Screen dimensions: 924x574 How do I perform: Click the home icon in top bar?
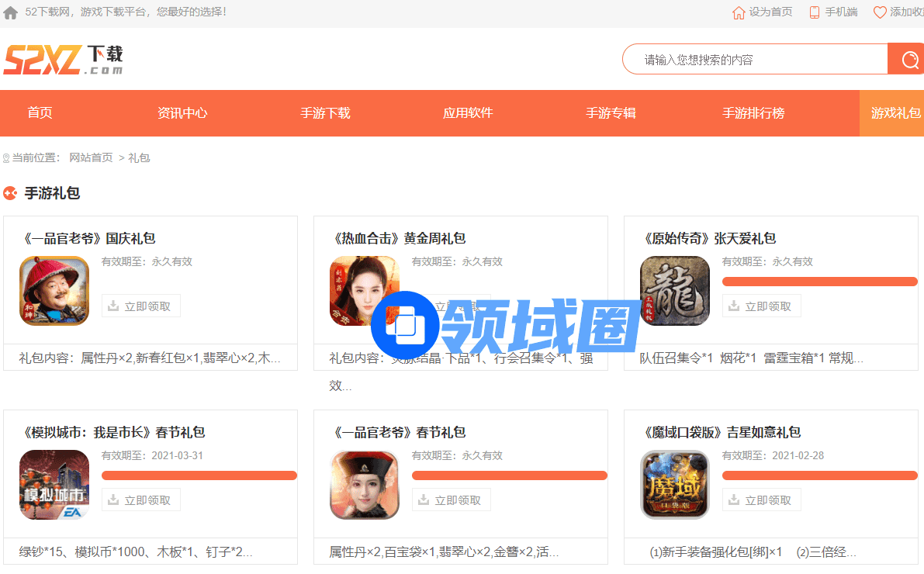click(x=11, y=12)
